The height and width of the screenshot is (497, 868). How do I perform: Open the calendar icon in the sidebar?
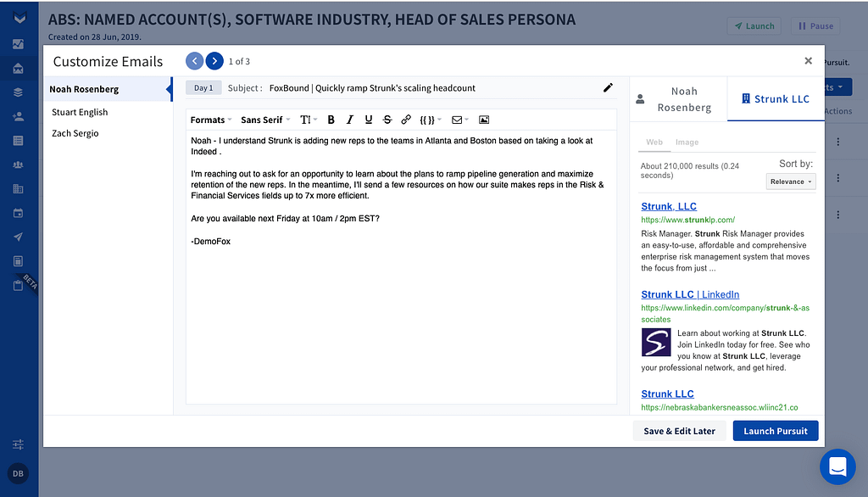19,213
